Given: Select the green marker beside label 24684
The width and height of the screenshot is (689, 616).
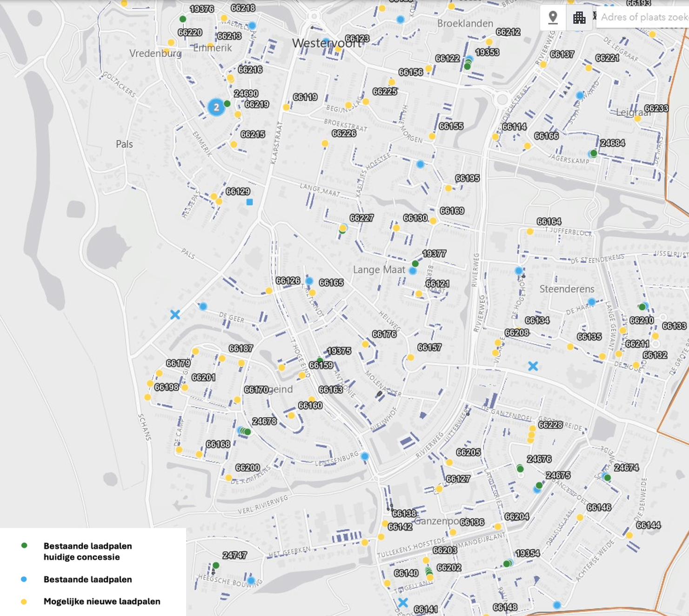Looking at the screenshot, I should point(594,153).
